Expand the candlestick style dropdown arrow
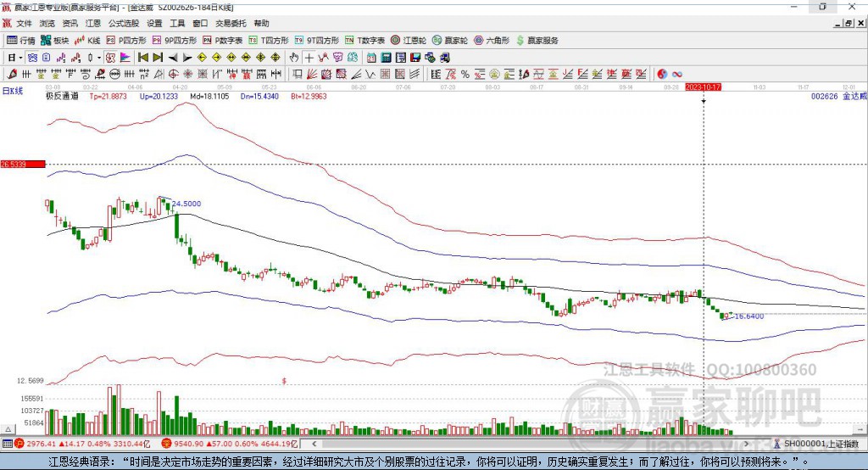This screenshot has width=868, height=470. (98, 58)
